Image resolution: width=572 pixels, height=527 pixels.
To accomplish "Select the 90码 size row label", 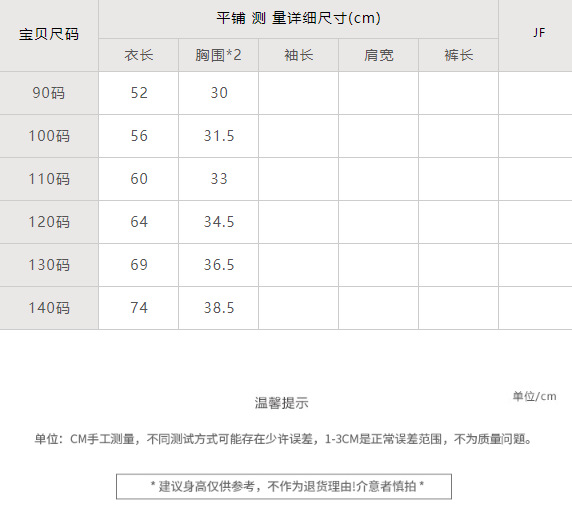I will coord(49,93).
